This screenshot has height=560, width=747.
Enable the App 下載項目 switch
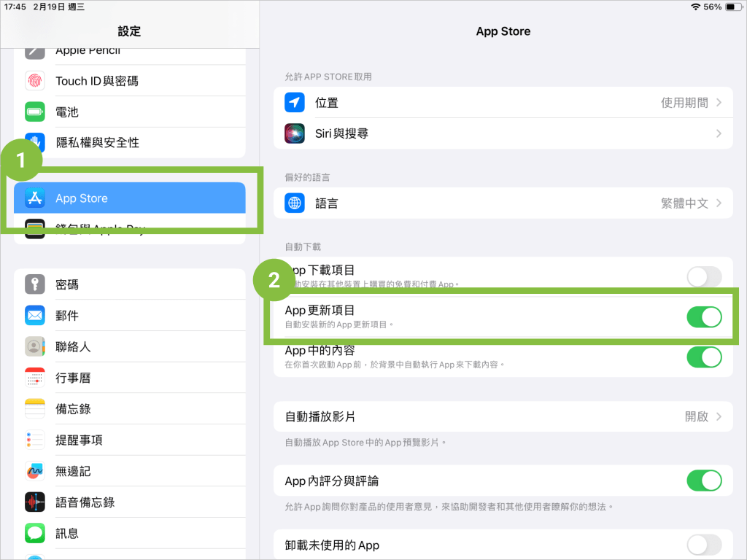click(704, 276)
